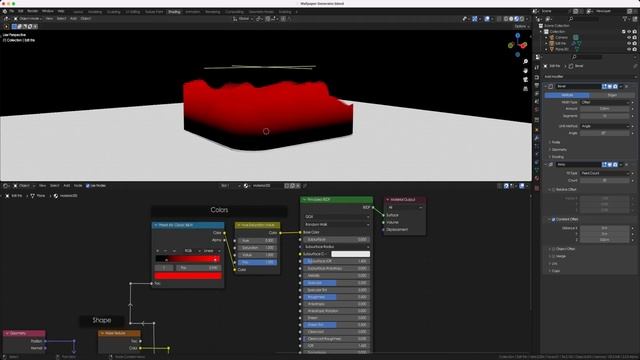Switch to the Shading workspace tab
The width and height of the screenshot is (640, 360).
click(x=174, y=12)
